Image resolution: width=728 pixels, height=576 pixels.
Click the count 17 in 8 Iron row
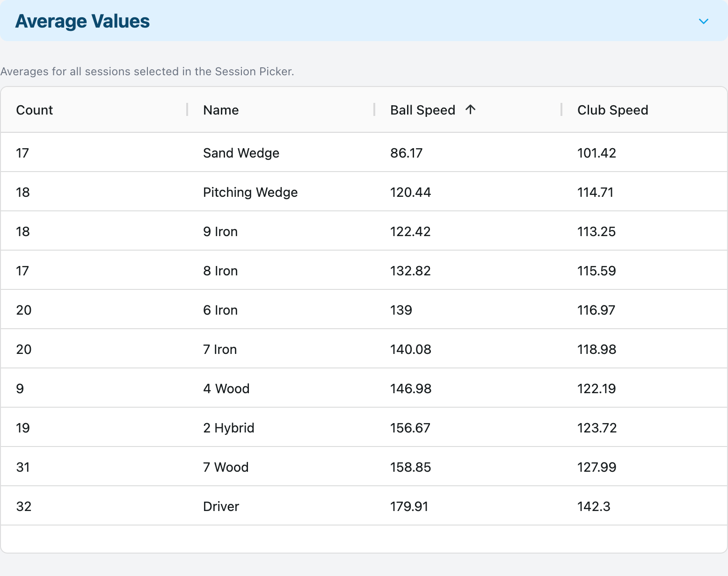point(22,271)
